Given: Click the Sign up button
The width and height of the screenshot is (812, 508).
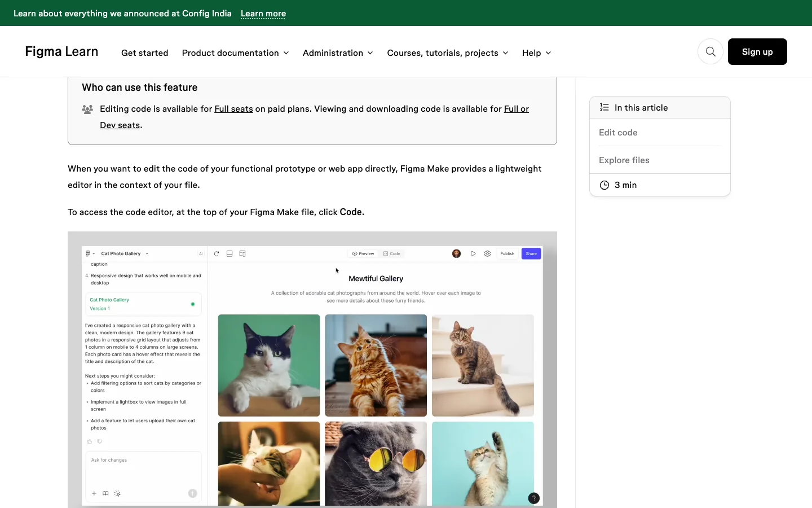Looking at the screenshot, I should pyautogui.click(x=757, y=52).
